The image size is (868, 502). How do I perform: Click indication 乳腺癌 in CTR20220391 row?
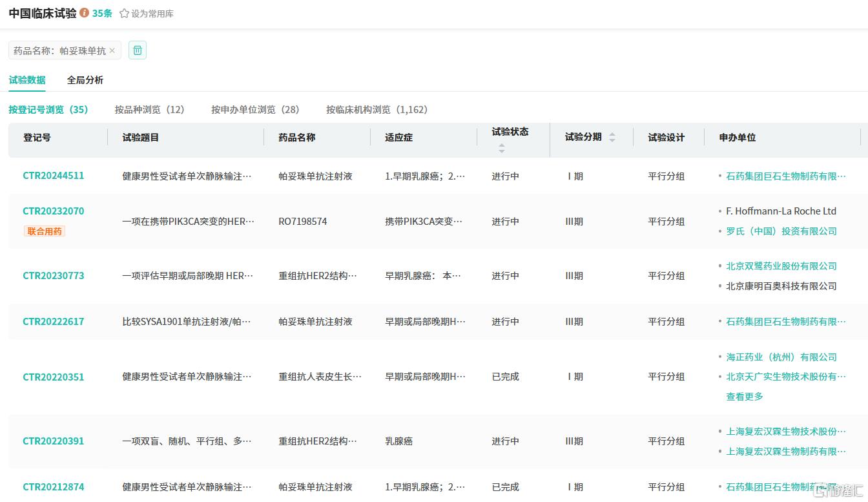tap(398, 441)
